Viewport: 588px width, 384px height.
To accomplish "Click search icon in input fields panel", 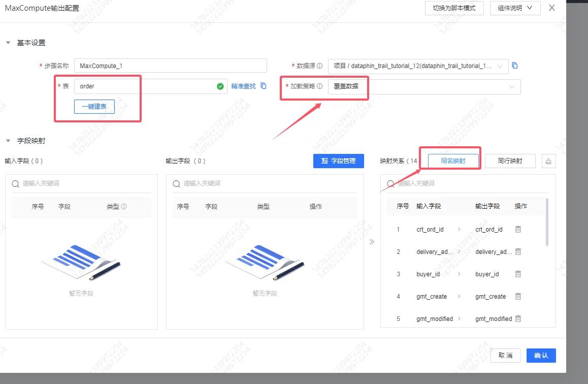I will tap(15, 184).
